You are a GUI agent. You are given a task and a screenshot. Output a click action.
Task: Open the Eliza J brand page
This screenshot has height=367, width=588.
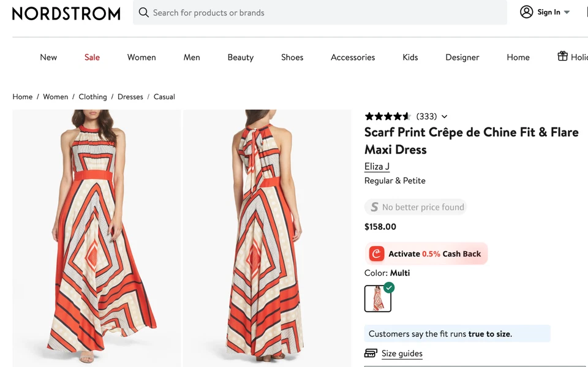click(377, 166)
